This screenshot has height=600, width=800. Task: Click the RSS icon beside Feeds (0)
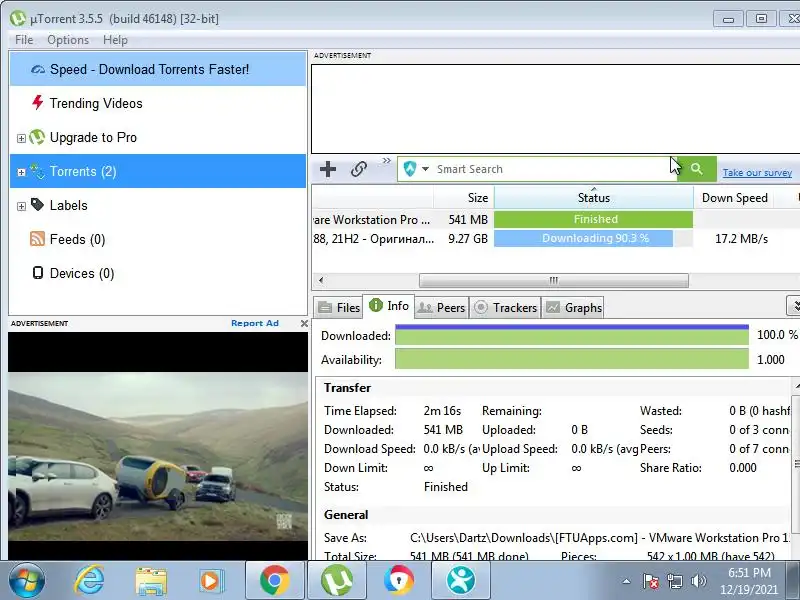(x=37, y=239)
